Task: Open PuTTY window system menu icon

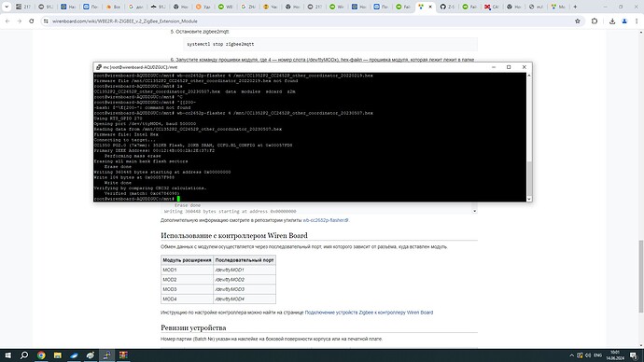Action: pos(99,67)
